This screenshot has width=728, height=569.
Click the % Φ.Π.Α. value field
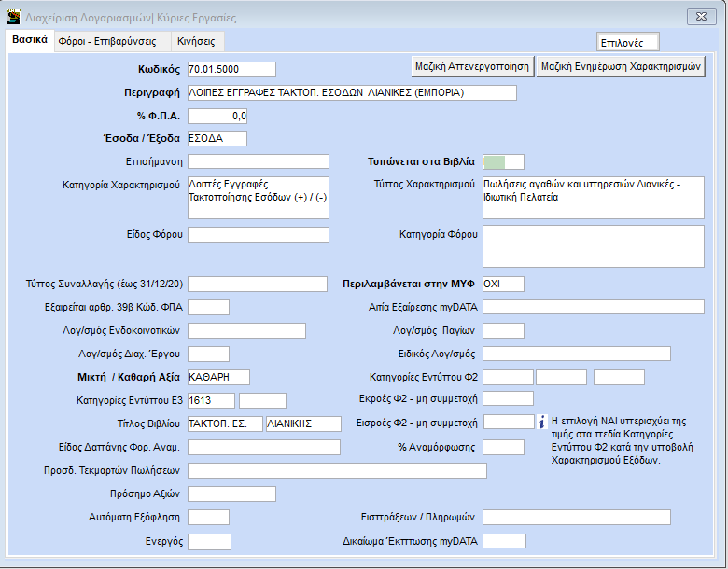(x=217, y=116)
